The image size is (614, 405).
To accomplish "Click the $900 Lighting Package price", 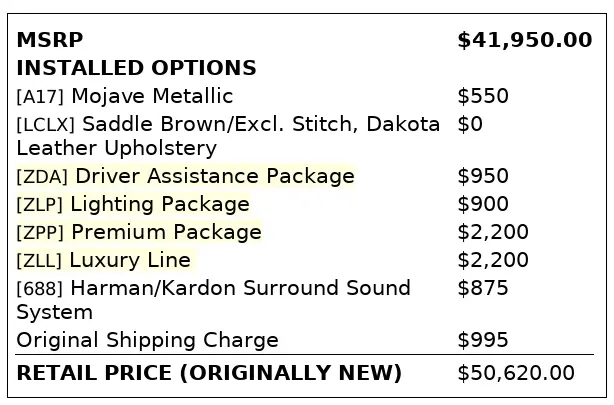I will click(x=483, y=204).
